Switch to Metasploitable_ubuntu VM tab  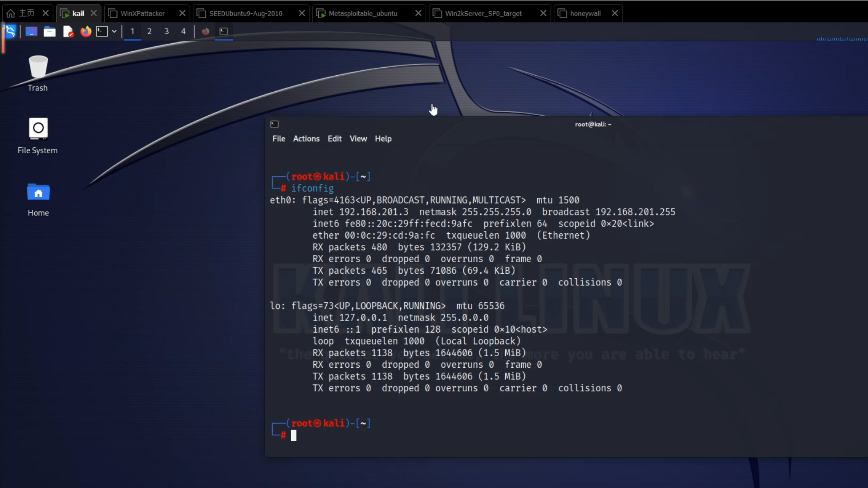363,13
